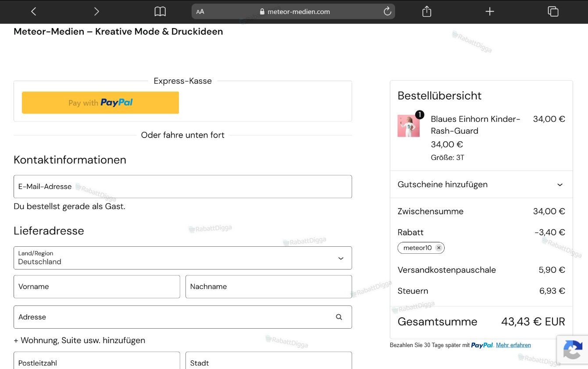The height and width of the screenshot is (369, 588).
Task: Click the product name Blaues Einhorn Kinder-Rash-Guard
Action: coord(476,125)
